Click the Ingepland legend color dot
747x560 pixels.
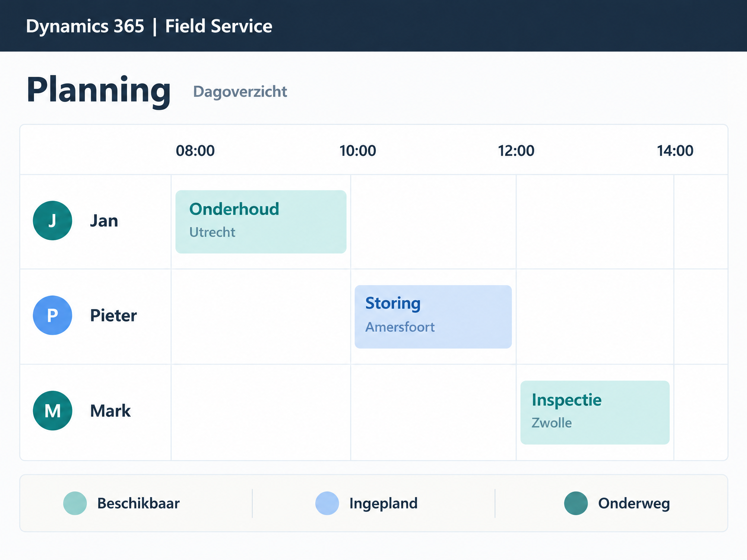pos(327,503)
